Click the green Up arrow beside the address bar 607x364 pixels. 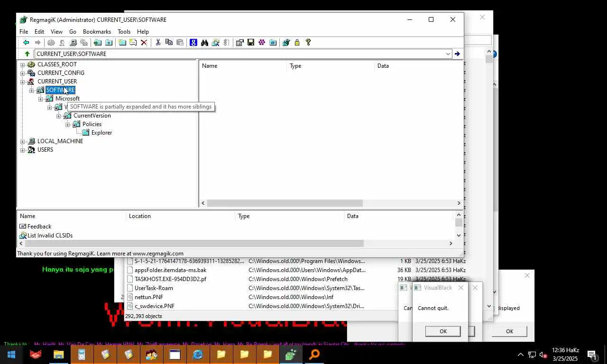[x=27, y=54]
